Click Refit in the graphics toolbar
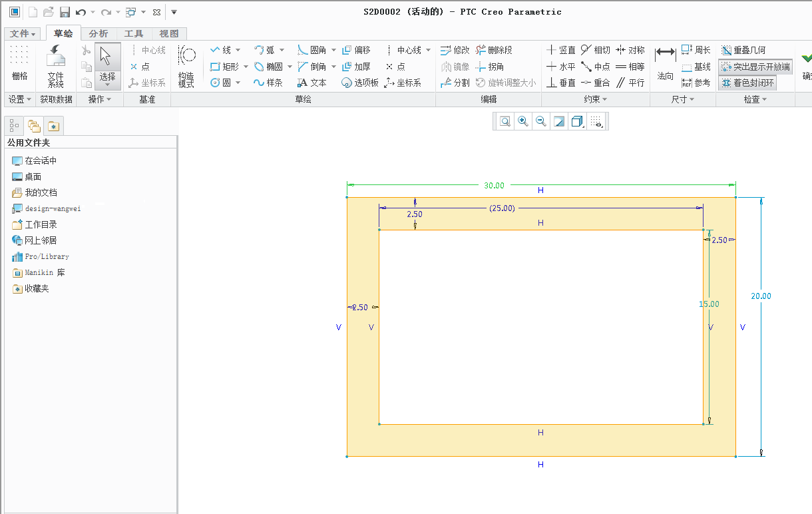Viewport: 812px width, 514px height. 505,121
